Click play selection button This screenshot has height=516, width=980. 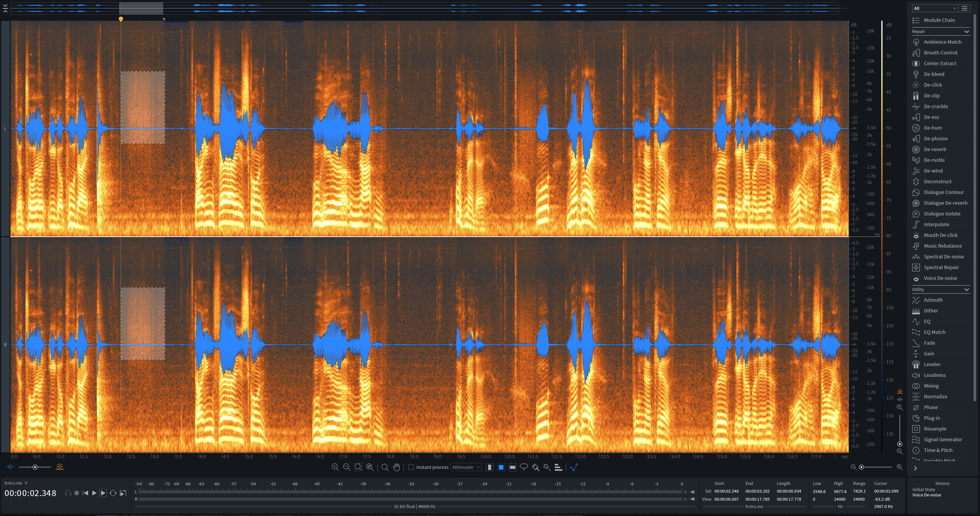pos(103,493)
